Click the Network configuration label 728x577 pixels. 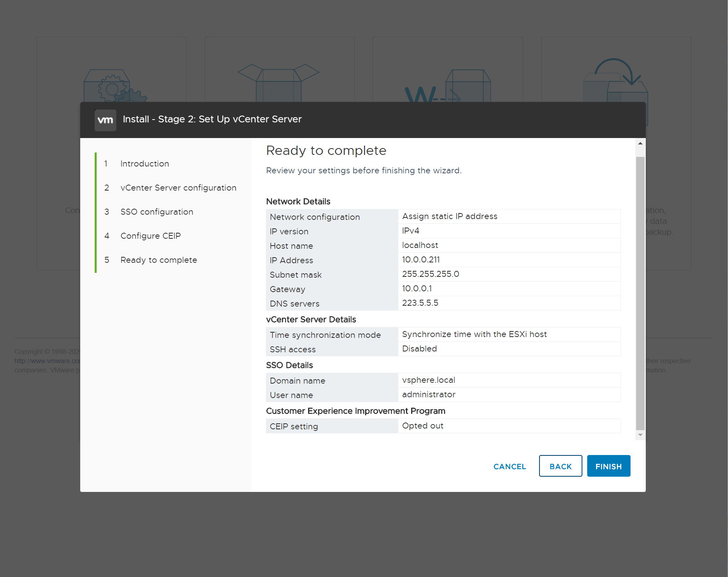coord(315,217)
